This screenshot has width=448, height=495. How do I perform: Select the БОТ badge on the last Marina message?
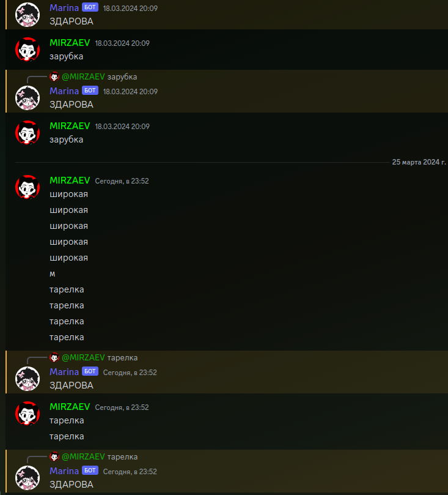click(x=90, y=471)
